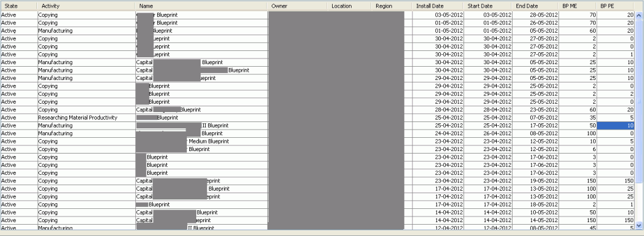Click the vertical scrollbar thumb

[x=639, y=101]
